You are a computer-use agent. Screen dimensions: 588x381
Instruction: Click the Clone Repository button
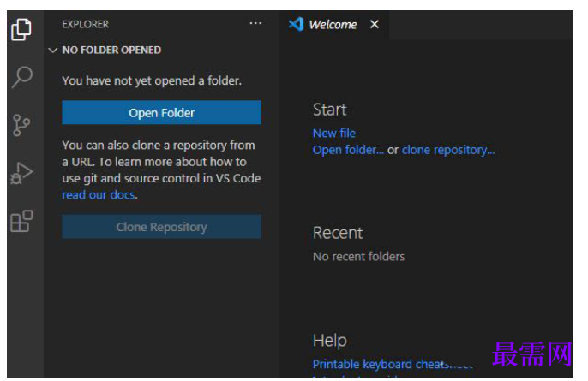[x=162, y=227]
